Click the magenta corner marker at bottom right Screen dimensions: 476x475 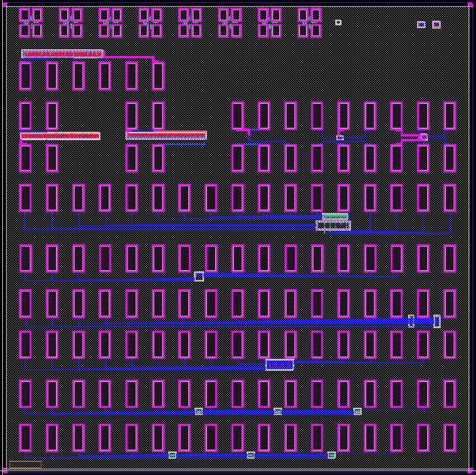click(470, 470)
